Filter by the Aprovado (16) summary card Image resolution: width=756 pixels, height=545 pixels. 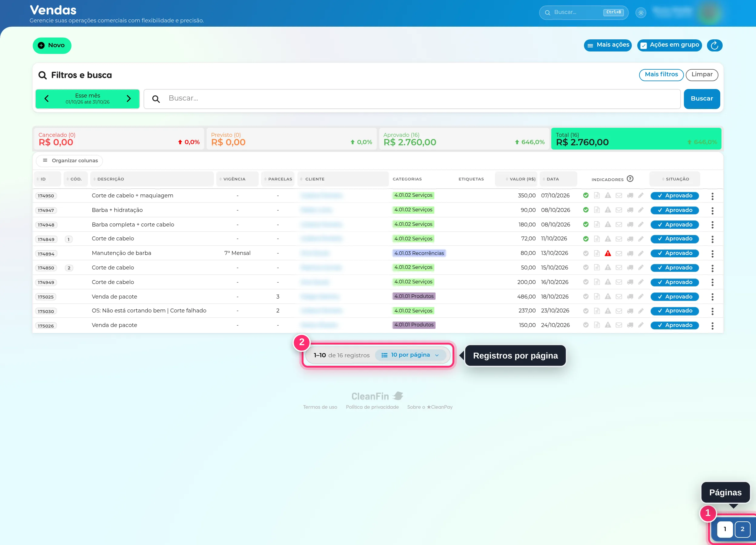point(464,139)
